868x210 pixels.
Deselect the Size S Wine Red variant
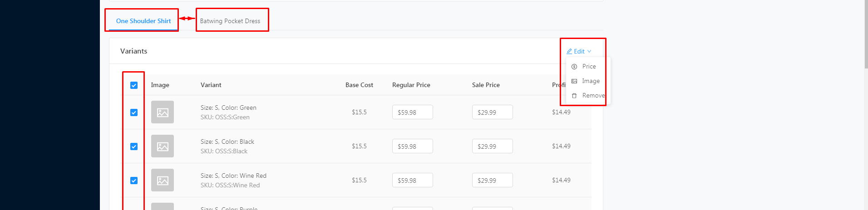tap(134, 181)
